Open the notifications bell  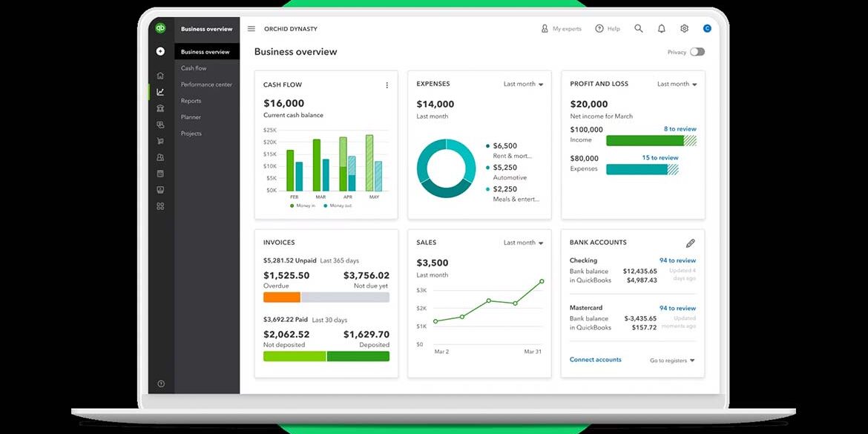pyautogui.click(x=661, y=28)
